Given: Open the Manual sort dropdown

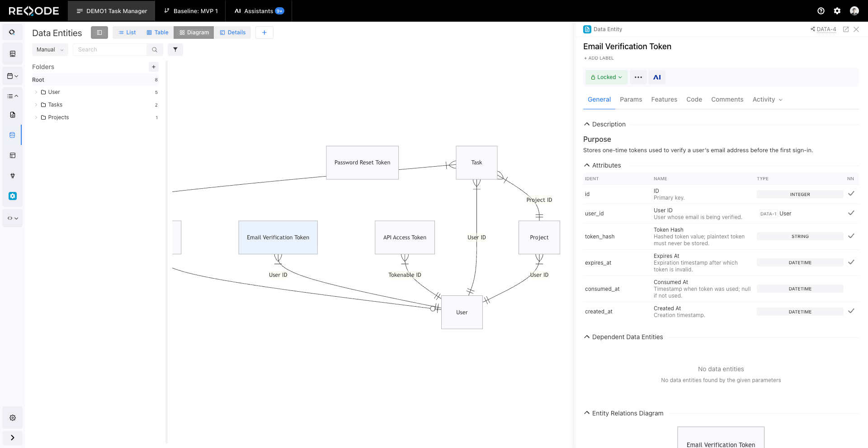Looking at the screenshot, I should coord(50,50).
